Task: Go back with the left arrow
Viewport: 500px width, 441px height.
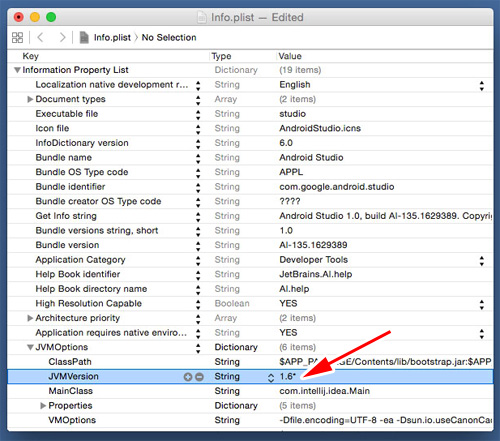Action: pyautogui.click(x=40, y=37)
